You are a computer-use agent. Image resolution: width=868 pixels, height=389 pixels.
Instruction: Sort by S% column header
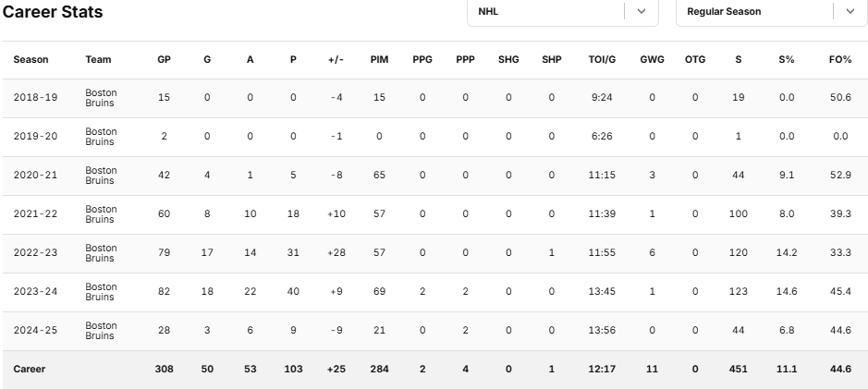(787, 60)
